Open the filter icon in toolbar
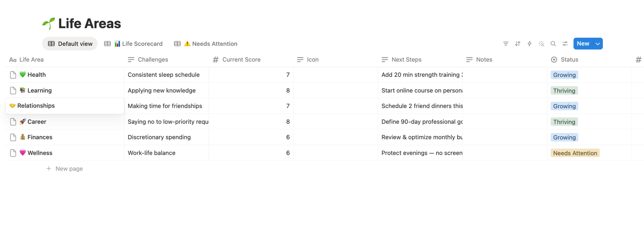644x252 pixels. coord(506,44)
